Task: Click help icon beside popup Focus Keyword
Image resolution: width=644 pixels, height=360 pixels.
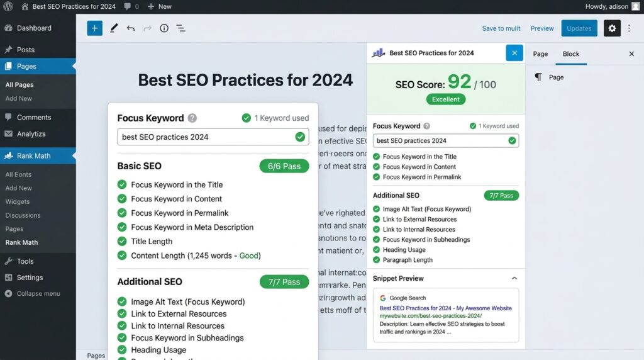Action: 192,118
